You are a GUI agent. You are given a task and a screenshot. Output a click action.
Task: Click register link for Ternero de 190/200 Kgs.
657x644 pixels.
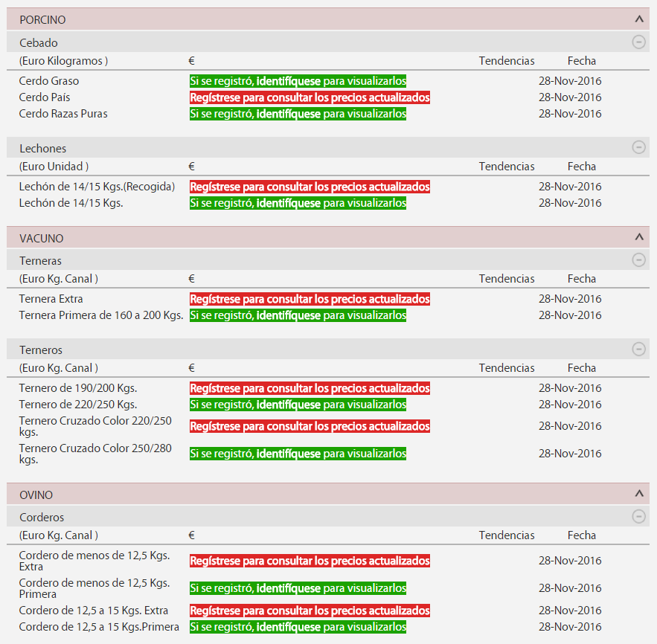pyautogui.click(x=310, y=388)
